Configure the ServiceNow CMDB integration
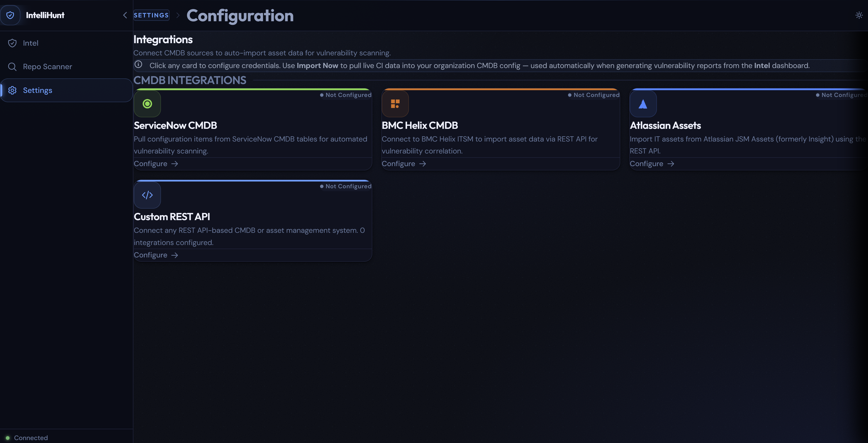868x443 pixels. pyautogui.click(x=156, y=163)
